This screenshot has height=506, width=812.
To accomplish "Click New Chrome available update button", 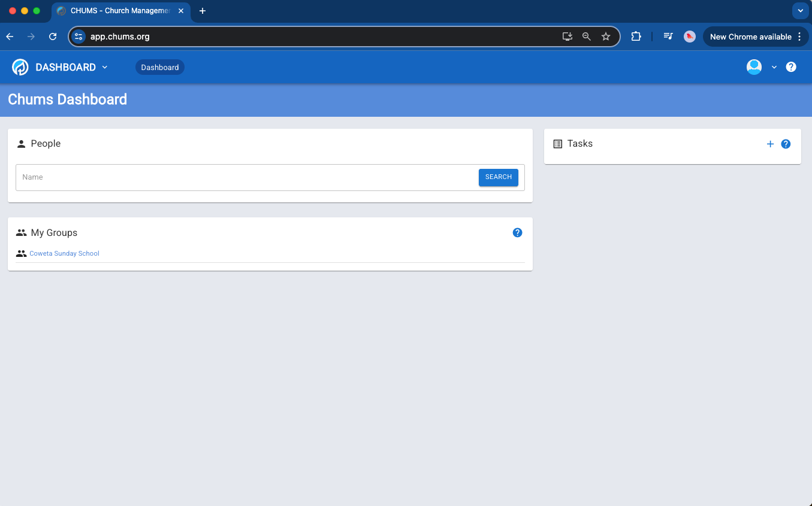I will [750, 37].
